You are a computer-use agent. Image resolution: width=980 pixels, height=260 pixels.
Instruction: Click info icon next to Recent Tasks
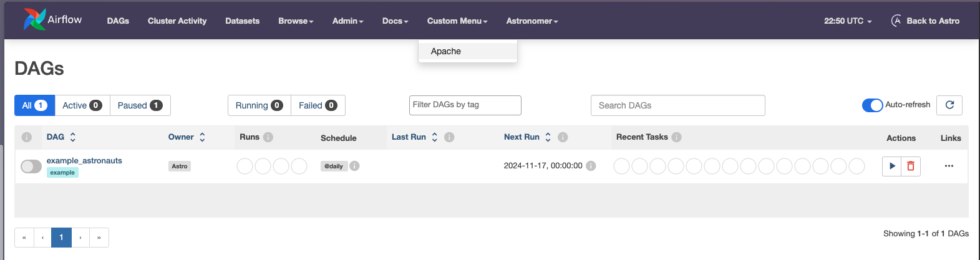676,137
